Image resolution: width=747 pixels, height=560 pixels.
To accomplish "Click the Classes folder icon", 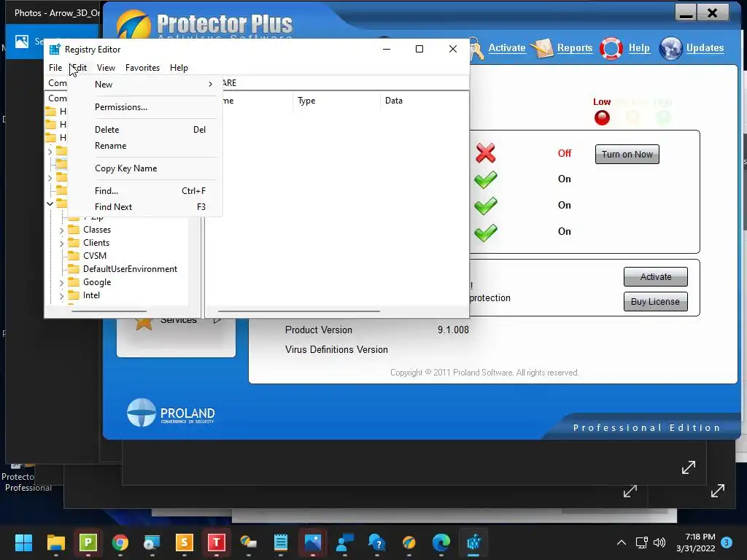I will 74,230.
